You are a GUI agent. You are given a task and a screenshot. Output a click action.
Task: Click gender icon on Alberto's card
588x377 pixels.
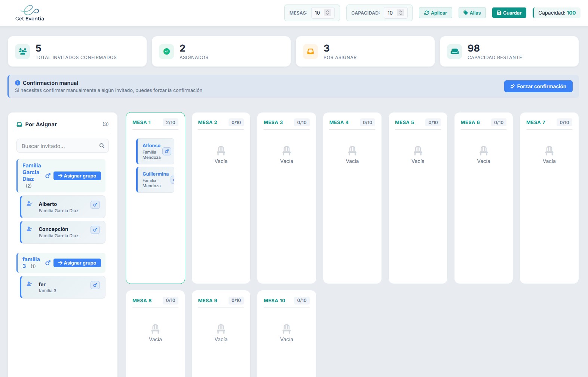[x=95, y=205]
